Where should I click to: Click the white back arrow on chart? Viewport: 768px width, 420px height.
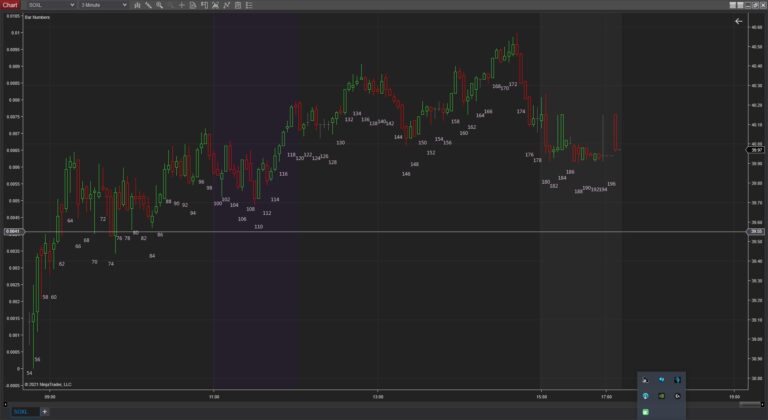pyautogui.click(x=739, y=20)
